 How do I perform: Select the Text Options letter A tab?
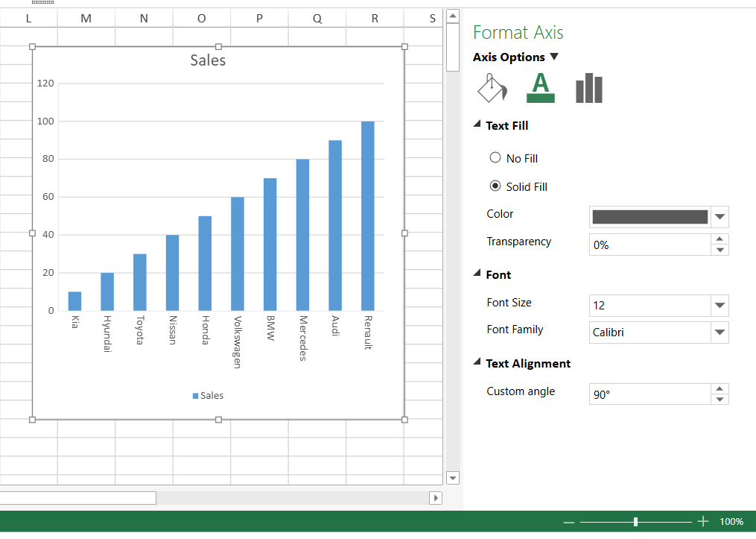click(541, 88)
